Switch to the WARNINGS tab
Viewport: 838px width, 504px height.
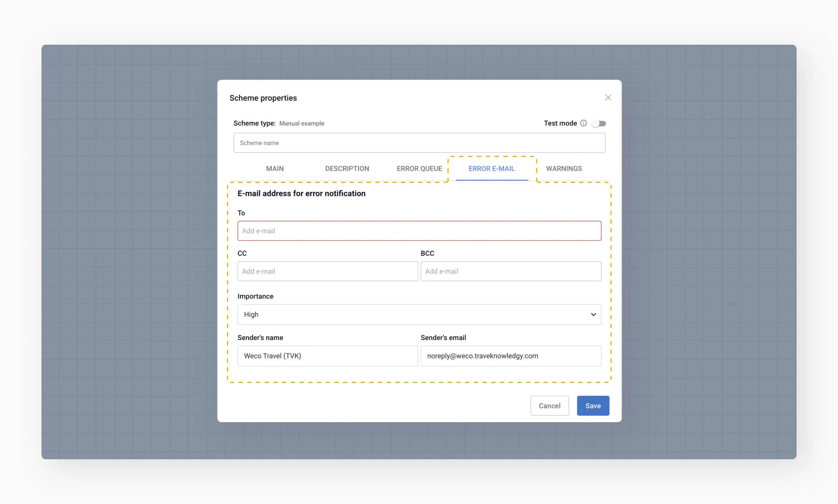click(x=564, y=169)
